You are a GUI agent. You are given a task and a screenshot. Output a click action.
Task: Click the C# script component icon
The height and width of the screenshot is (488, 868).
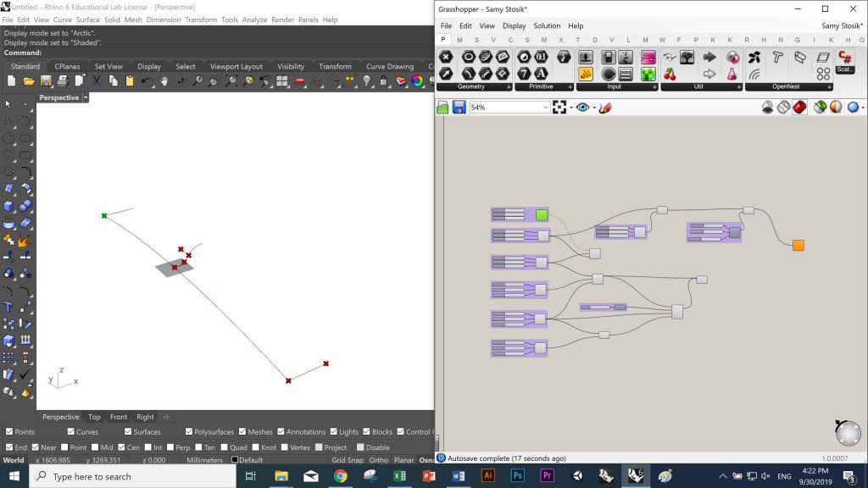(x=845, y=57)
